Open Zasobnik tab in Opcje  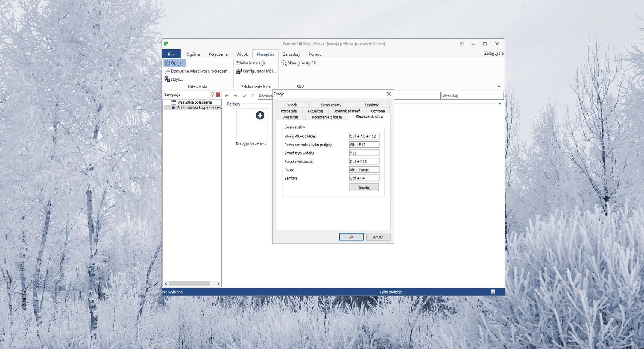click(371, 105)
